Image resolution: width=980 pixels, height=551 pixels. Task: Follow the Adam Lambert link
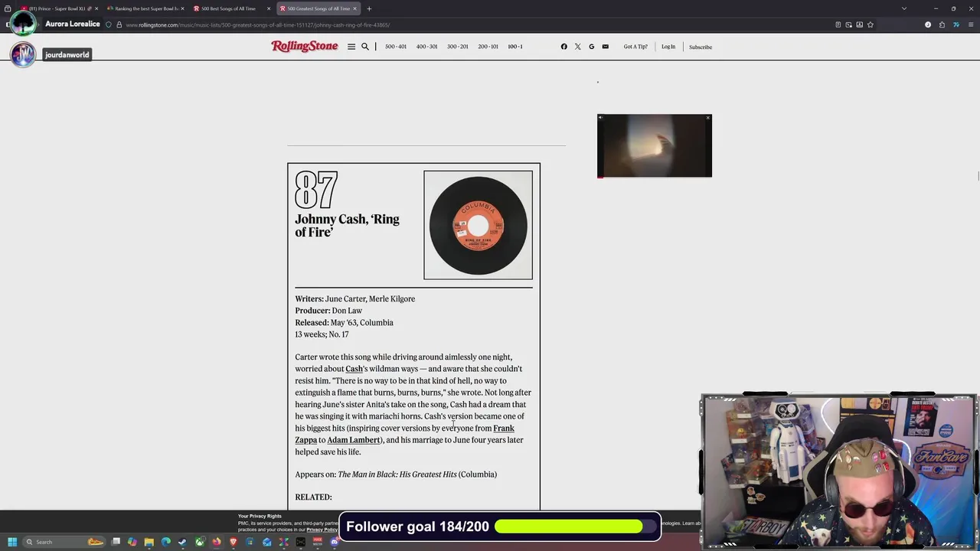tap(353, 440)
